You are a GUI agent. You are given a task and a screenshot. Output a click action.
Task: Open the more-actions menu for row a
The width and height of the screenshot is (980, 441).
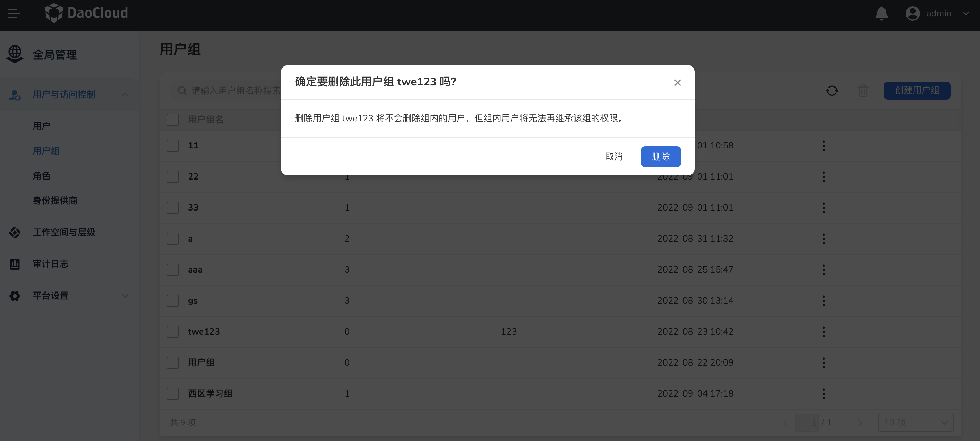(x=824, y=239)
